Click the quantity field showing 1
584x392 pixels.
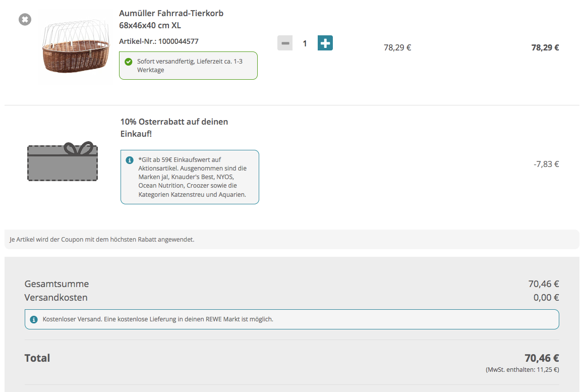[x=305, y=44]
